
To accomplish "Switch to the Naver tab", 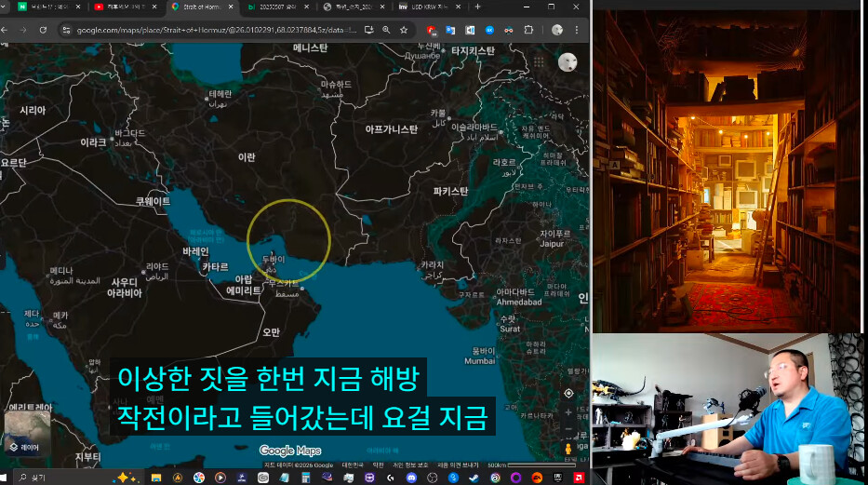I will 48,7.
